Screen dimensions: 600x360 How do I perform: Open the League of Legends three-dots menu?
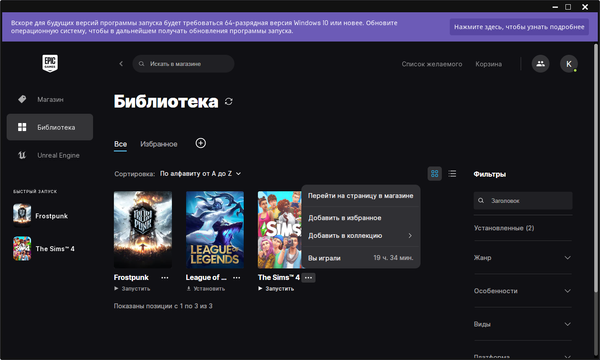[236, 278]
